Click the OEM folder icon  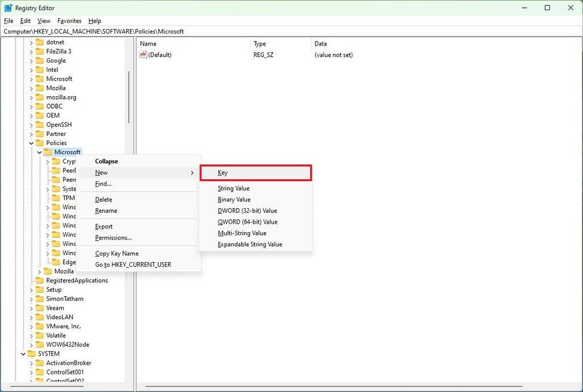(x=40, y=115)
